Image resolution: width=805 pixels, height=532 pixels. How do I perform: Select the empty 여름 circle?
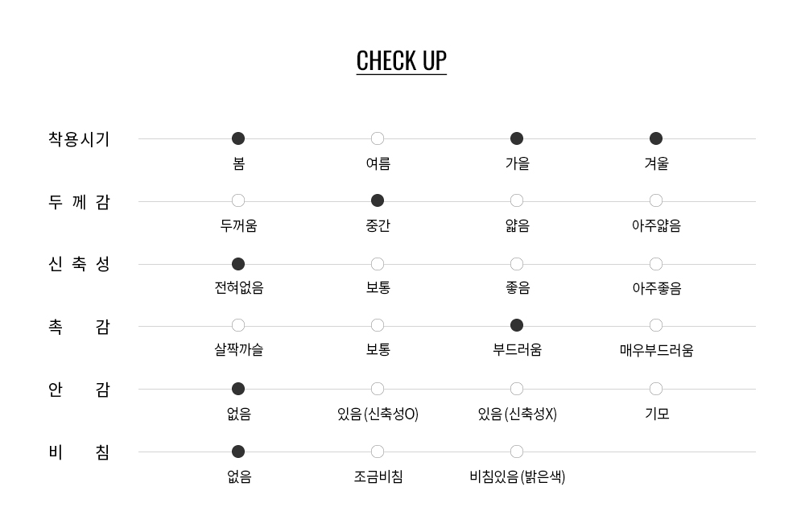(x=378, y=138)
